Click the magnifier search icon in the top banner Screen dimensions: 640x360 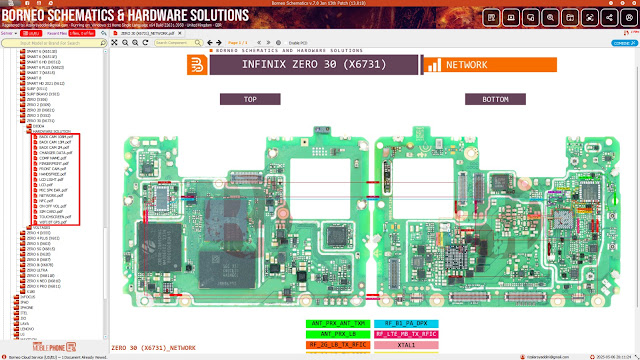coord(550,18)
